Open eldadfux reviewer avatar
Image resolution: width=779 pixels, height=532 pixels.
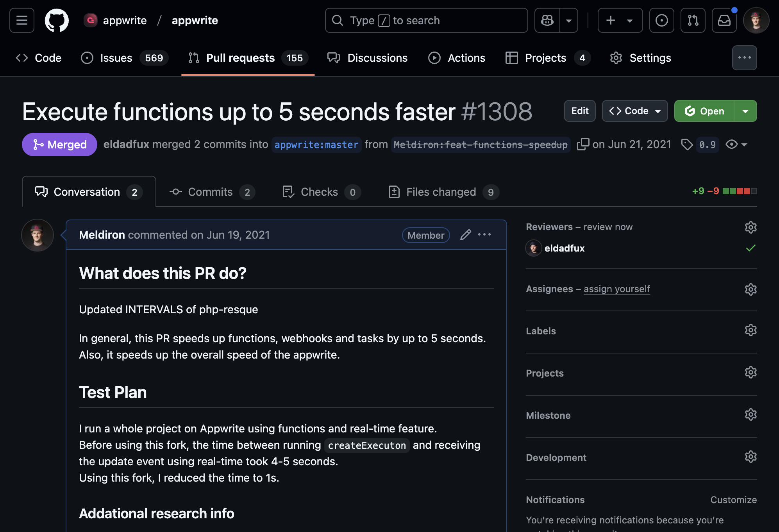(533, 248)
